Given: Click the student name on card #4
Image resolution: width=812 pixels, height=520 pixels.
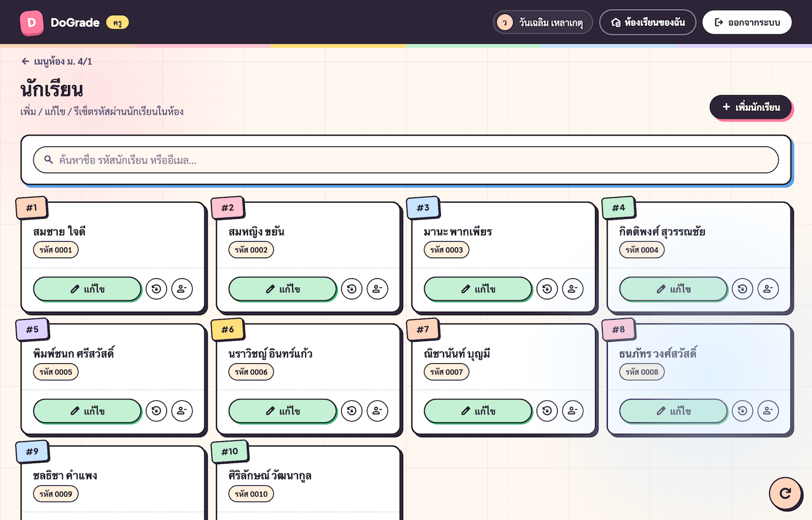Looking at the screenshot, I should point(662,231).
